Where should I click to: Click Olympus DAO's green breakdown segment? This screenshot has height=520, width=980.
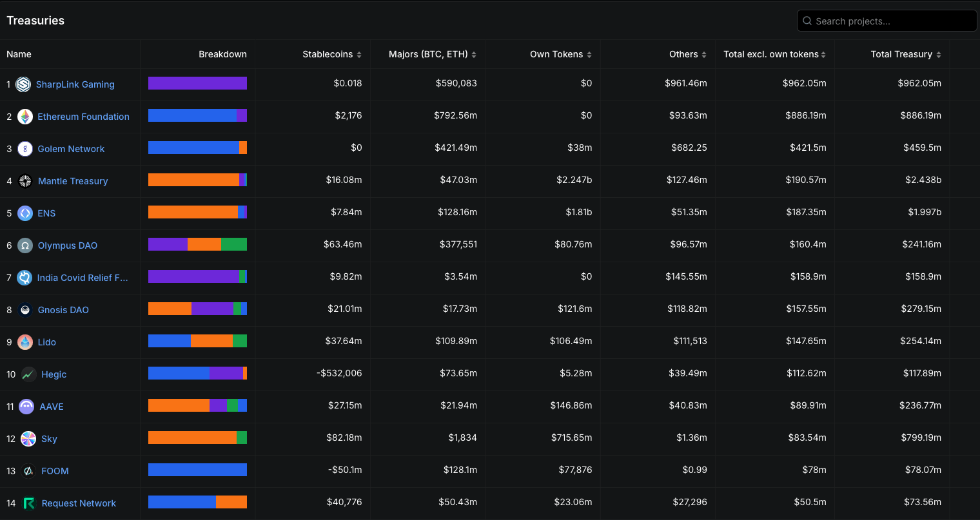[x=234, y=244]
